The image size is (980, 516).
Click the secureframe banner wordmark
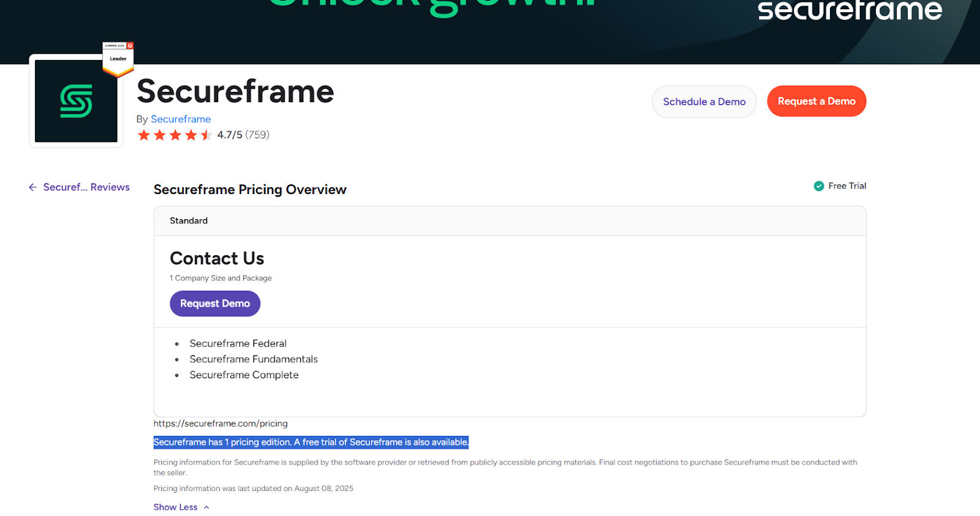(x=850, y=10)
